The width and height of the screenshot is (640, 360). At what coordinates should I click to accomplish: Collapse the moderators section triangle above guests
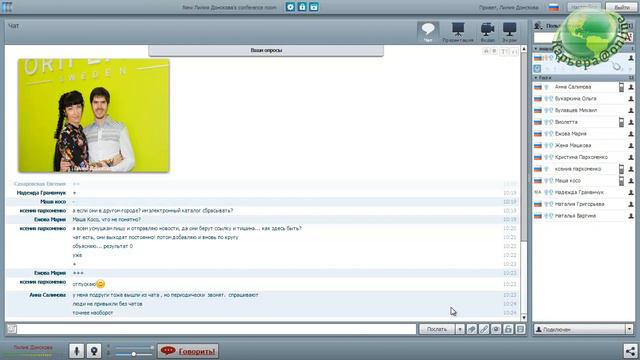coord(536,49)
